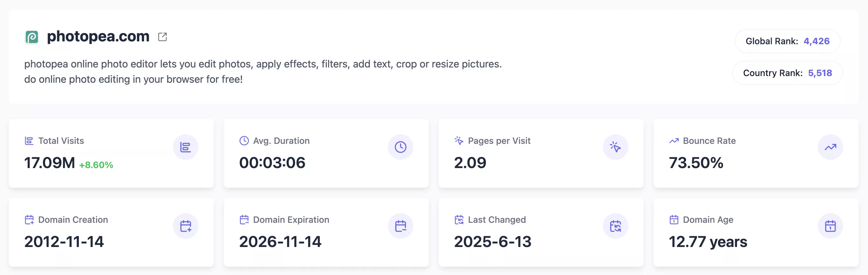The width and height of the screenshot is (868, 275).
Task: Click the 2026-11-14 domain expiration date
Action: point(280,242)
